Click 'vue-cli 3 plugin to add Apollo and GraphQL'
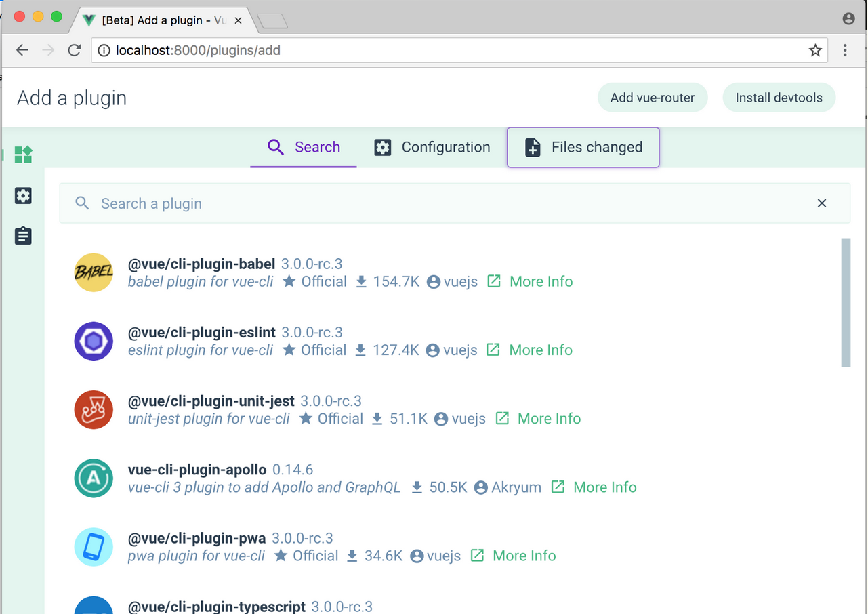868x614 pixels. tap(264, 487)
